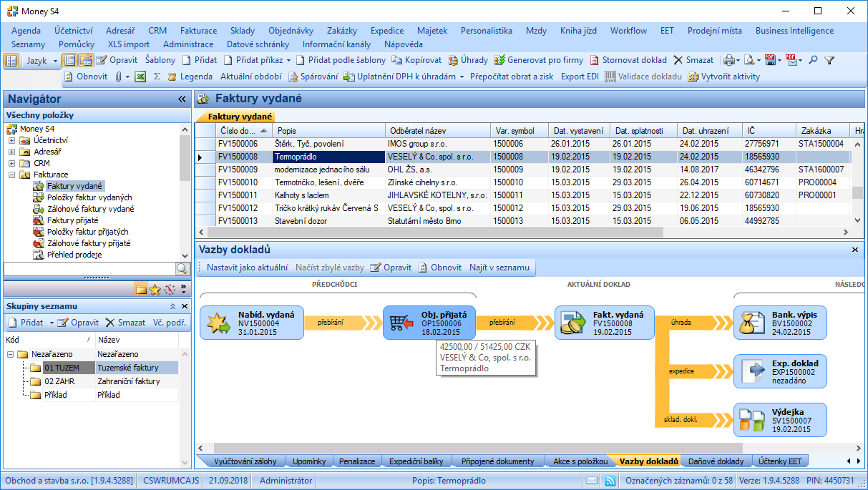This screenshot has height=490, width=868.
Task: Open the Jazyk language dropdown
Action: (42, 61)
